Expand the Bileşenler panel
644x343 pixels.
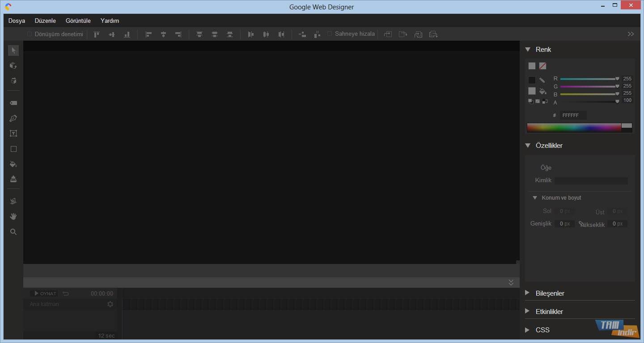click(528, 293)
